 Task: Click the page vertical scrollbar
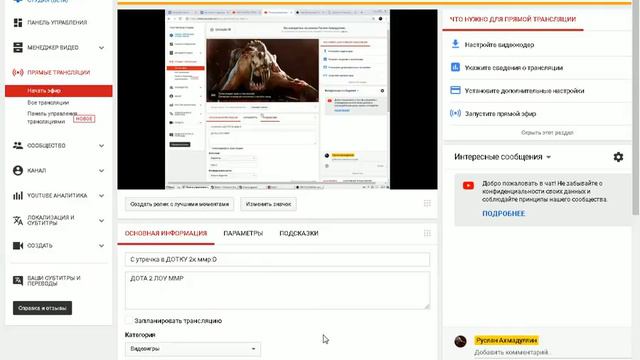(x=636, y=108)
